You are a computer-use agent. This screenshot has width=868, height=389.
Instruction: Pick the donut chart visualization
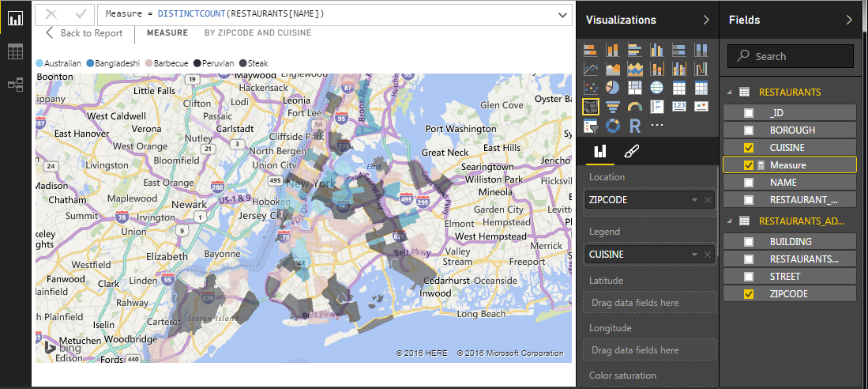612,125
